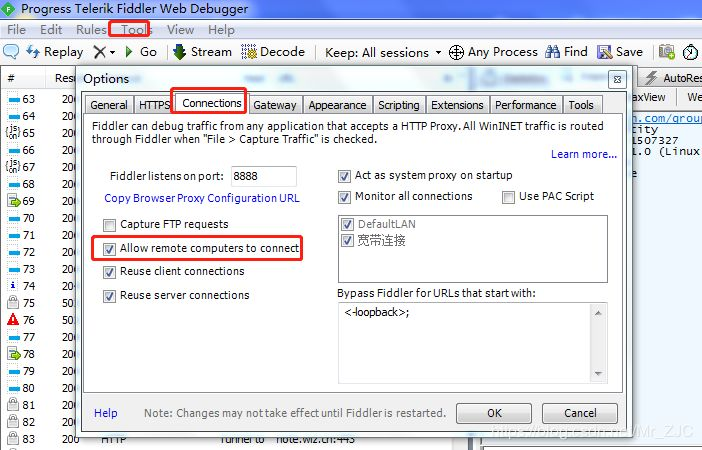Switch to the General tab
The width and height of the screenshot is (702, 450).
[x=109, y=105]
